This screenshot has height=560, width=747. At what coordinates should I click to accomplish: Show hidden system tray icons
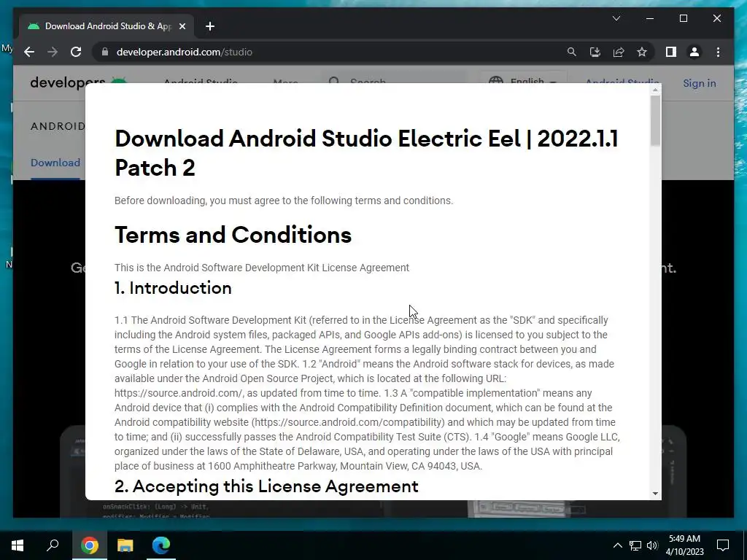point(617,545)
